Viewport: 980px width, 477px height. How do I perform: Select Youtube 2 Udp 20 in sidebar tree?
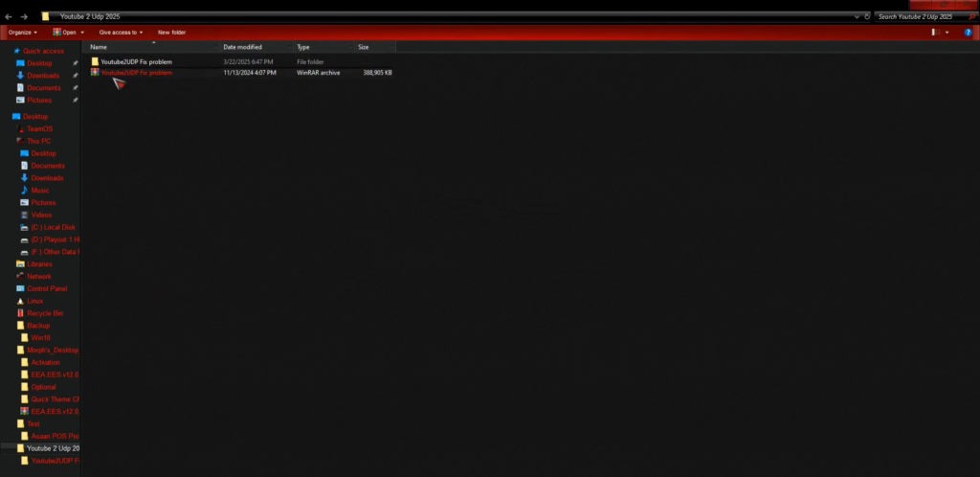[x=54, y=448]
